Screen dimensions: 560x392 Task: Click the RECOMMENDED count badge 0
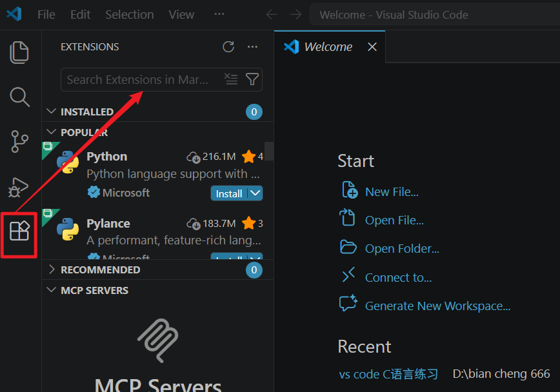point(254,269)
